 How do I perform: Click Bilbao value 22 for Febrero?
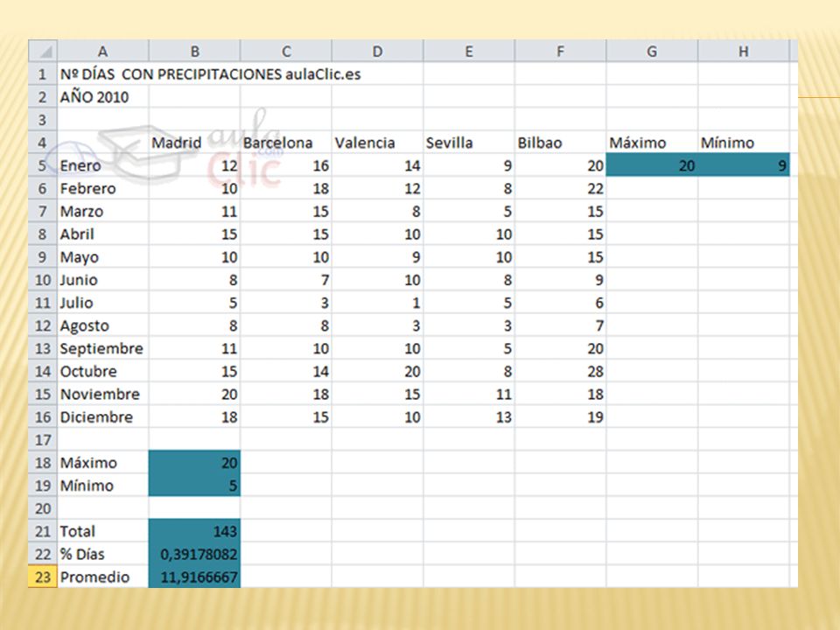560,189
